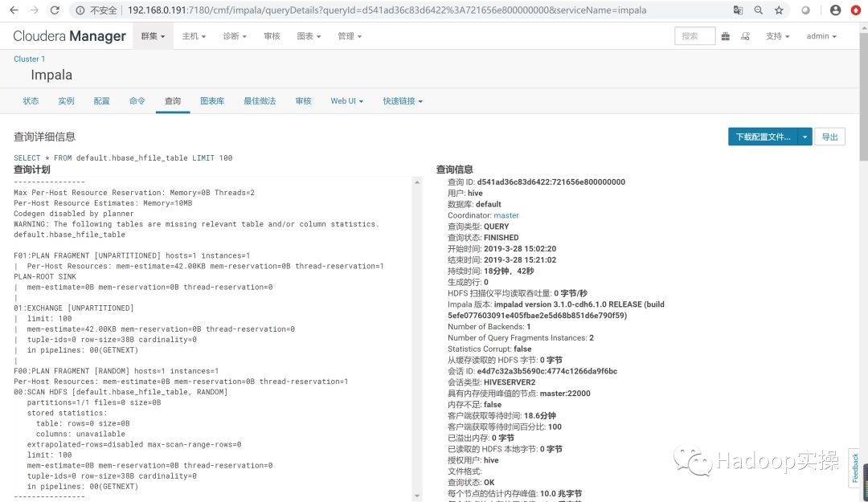
Task: Select the 查询 tab
Action: pos(173,100)
